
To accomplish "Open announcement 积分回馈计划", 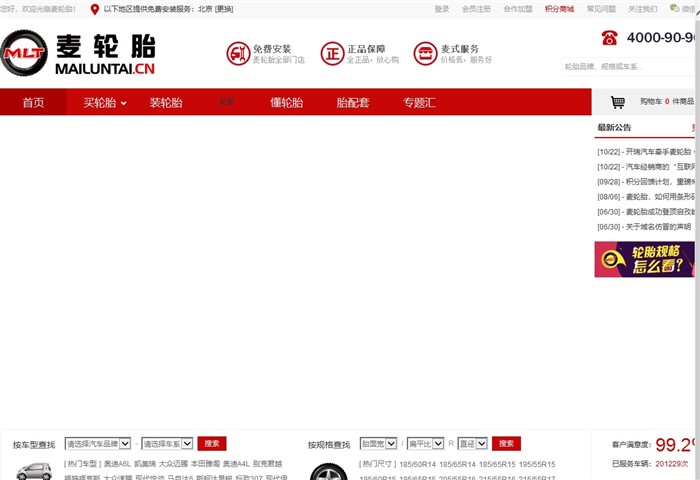I will [646, 182].
